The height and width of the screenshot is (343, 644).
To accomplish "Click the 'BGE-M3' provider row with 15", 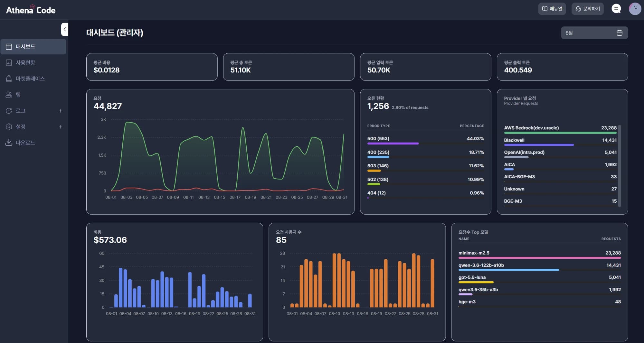I will 560,203.
